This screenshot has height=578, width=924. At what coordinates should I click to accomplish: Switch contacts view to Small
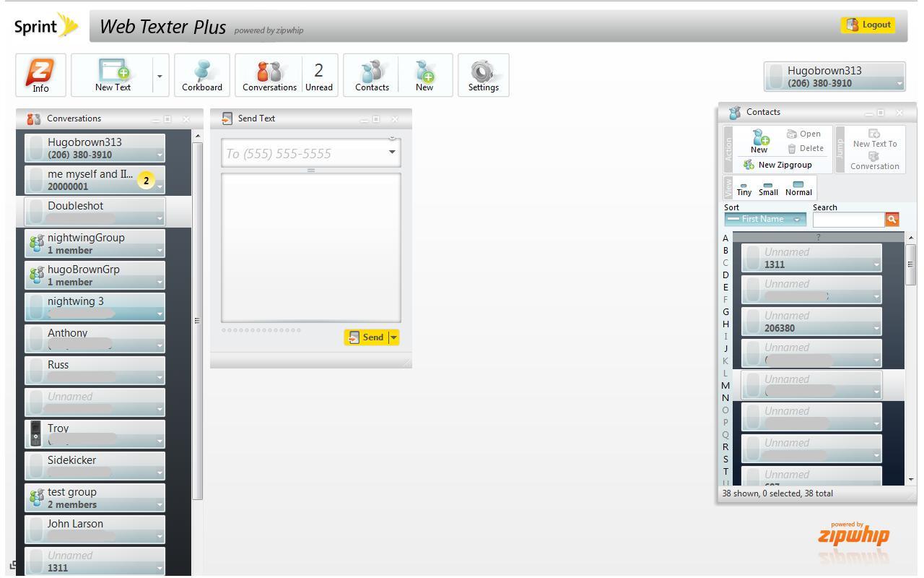(x=768, y=189)
